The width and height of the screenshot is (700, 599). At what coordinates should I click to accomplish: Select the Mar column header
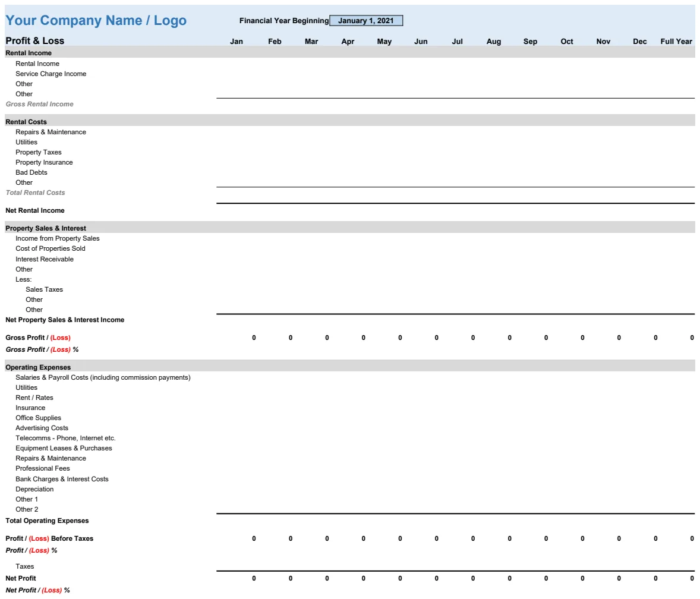tap(311, 42)
